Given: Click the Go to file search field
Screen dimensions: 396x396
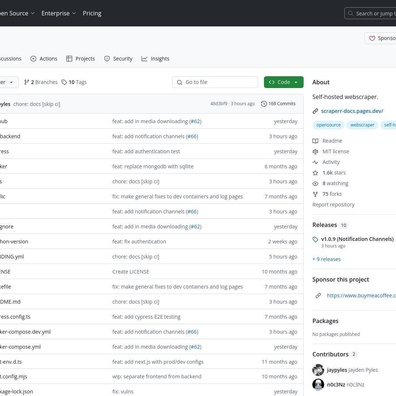Looking at the screenshot, I should pos(215,82).
